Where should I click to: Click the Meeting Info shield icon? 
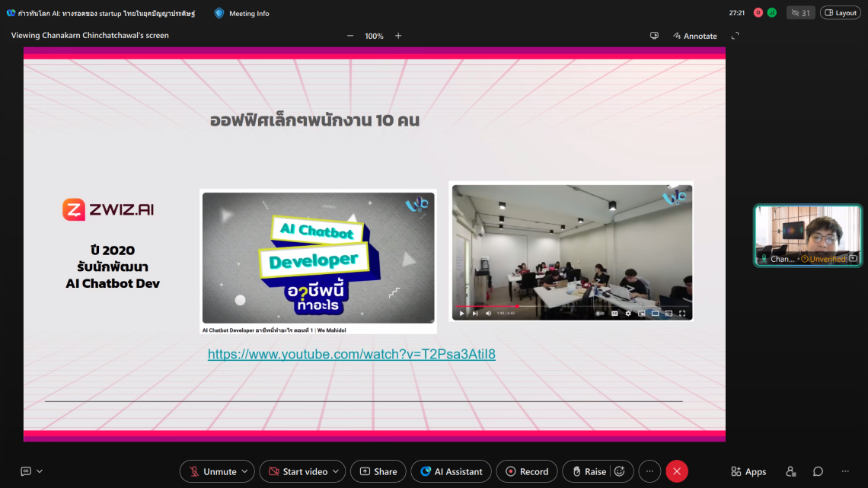(x=219, y=13)
